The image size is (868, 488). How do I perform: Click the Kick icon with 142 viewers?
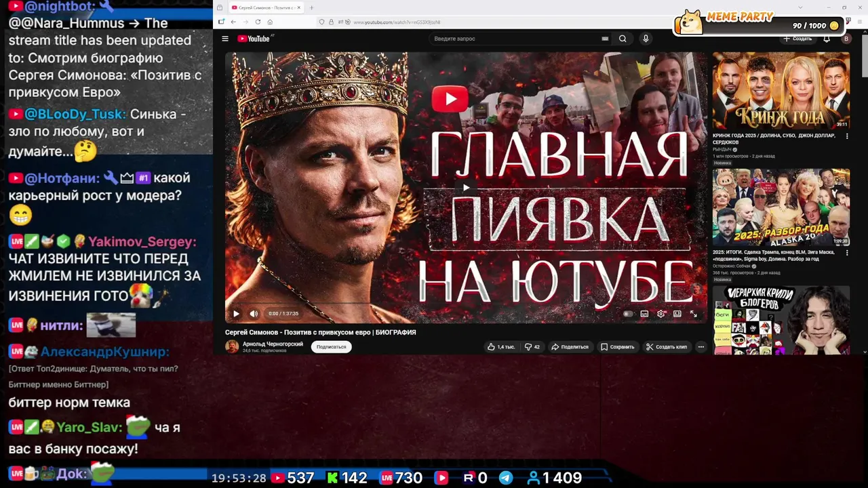(332, 478)
